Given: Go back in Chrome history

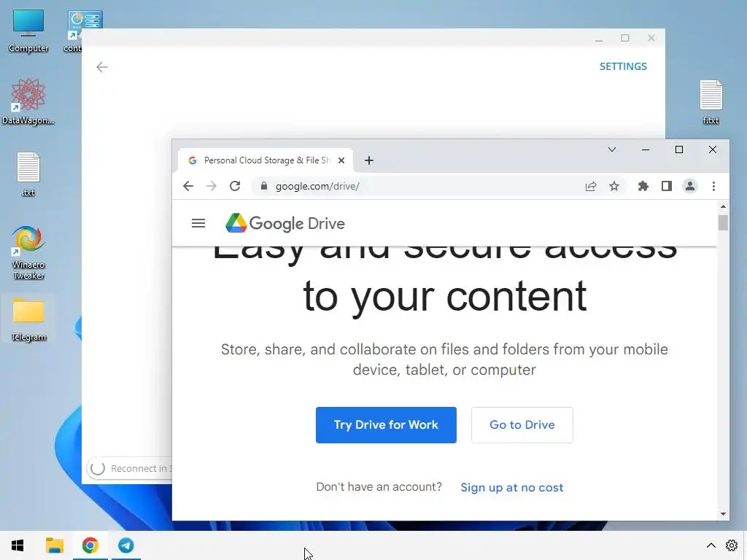Looking at the screenshot, I should tap(188, 186).
